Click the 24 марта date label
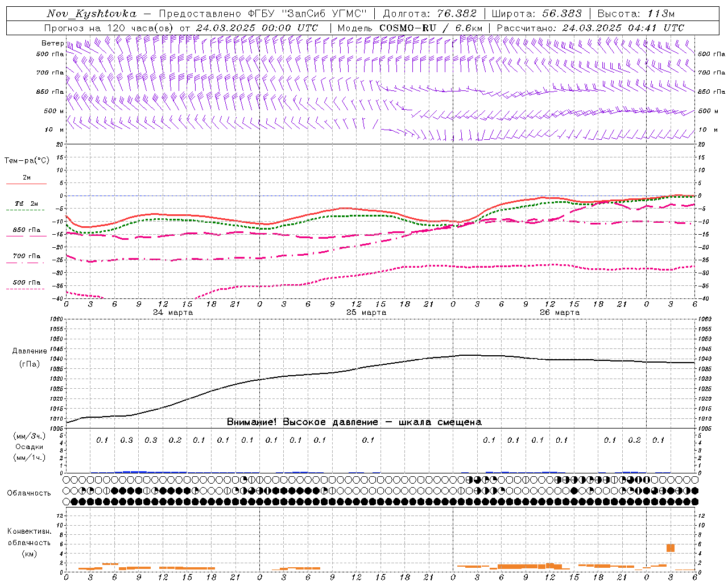The width and height of the screenshot is (728, 582). tap(173, 313)
